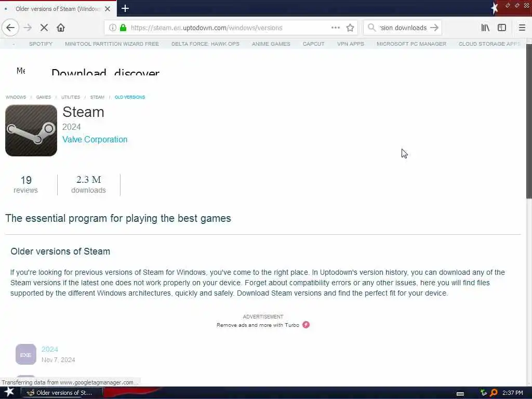Click the Older versions of Steam heading

click(x=60, y=251)
